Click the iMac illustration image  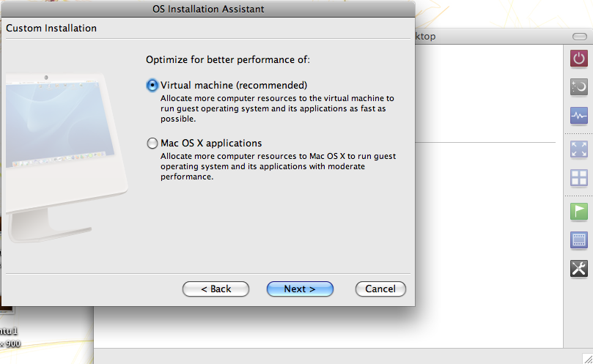click(65, 157)
